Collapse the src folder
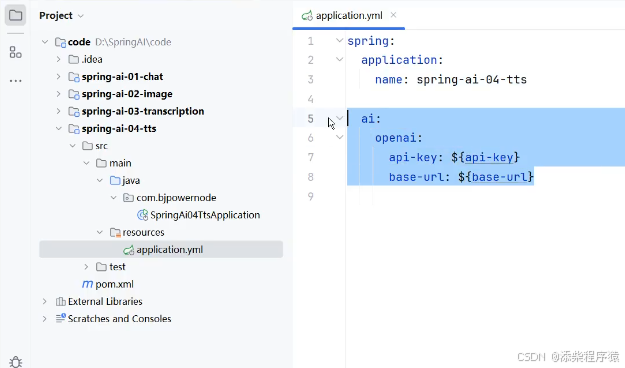This screenshot has height=368, width=625. tap(73, 146)
